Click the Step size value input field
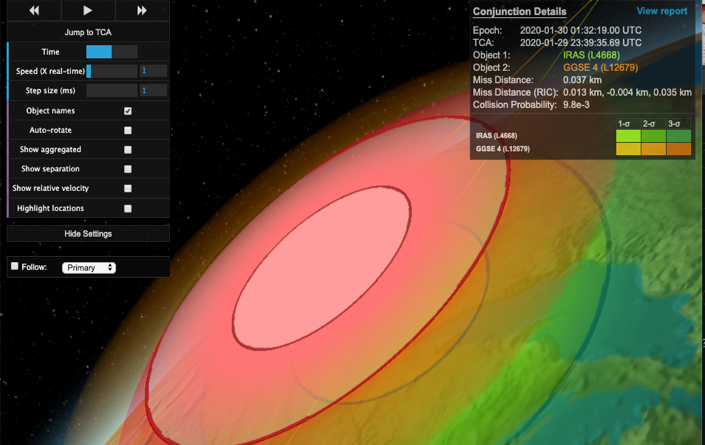 click(153, 91)
